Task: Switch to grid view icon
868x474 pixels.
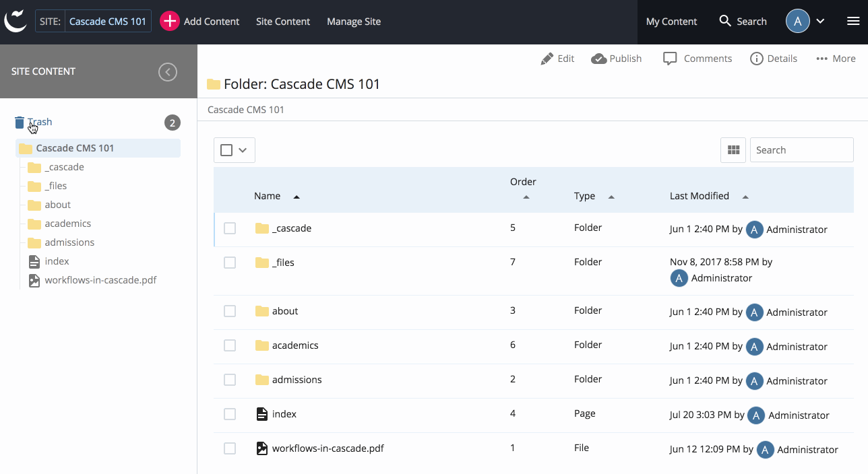Action: point(733,150)
